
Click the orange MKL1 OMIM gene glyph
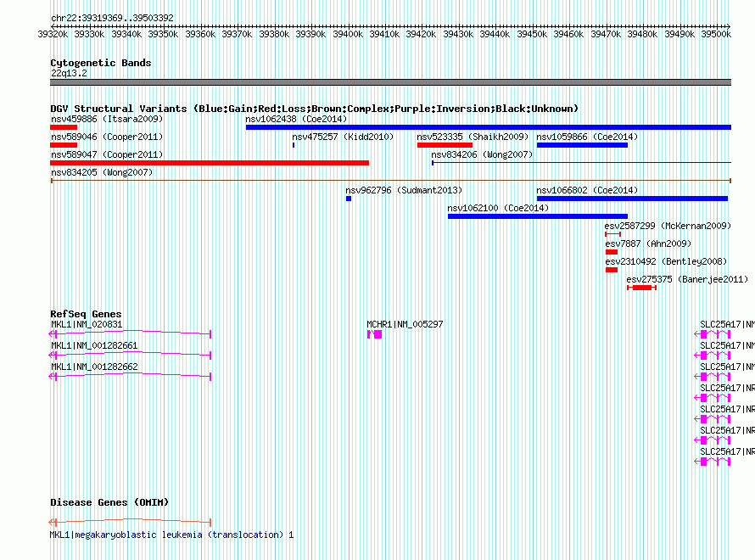pos(130,522)
